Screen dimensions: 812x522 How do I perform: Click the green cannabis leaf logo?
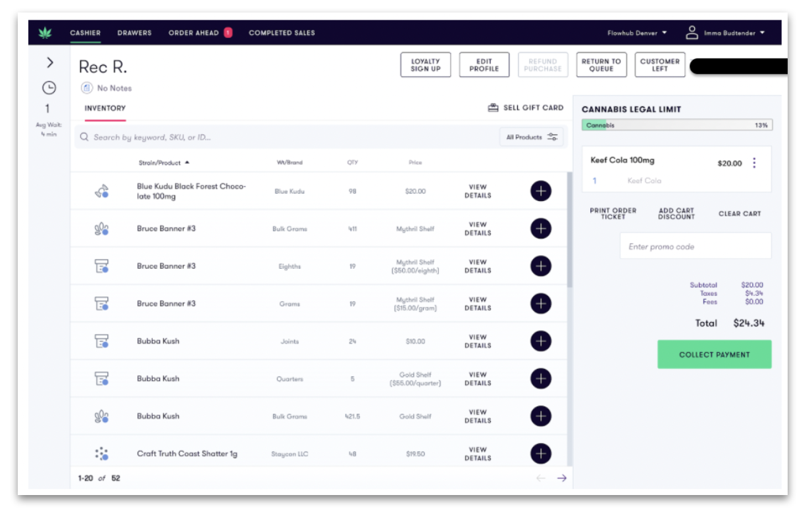point(44,33)
